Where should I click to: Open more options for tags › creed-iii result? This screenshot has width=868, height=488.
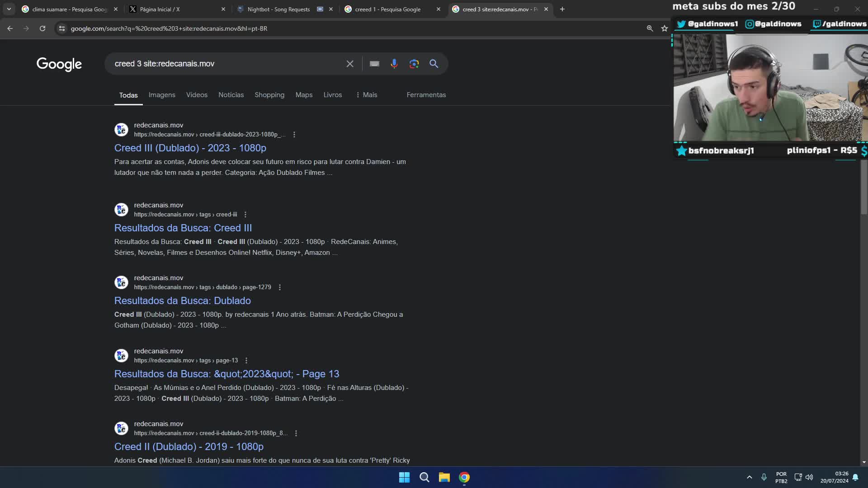click(x=245, y=215)
